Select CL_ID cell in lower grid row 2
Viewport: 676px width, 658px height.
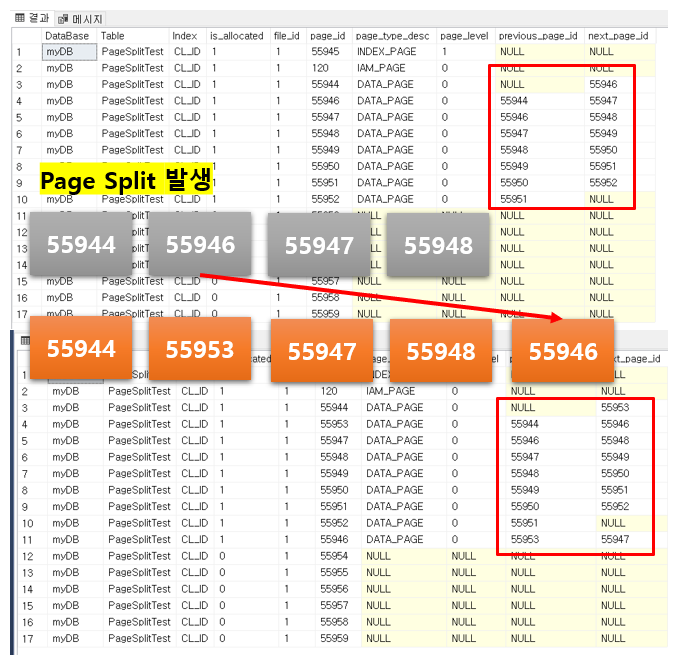click(195, 391)
